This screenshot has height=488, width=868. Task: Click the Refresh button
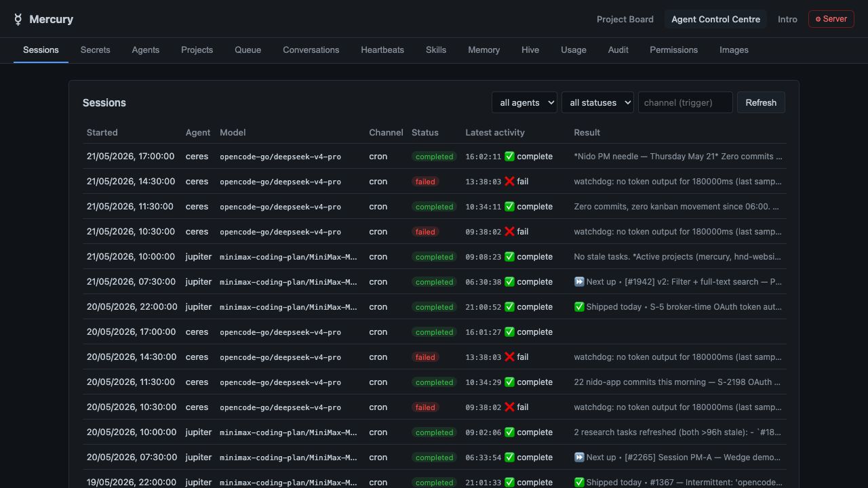point(761,102)
